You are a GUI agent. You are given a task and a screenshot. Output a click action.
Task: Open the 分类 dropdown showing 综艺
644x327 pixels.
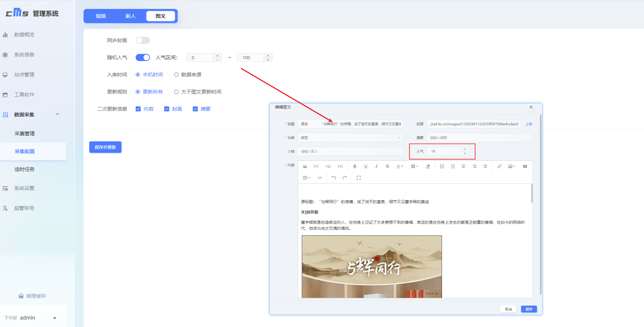tap(351, 138)
